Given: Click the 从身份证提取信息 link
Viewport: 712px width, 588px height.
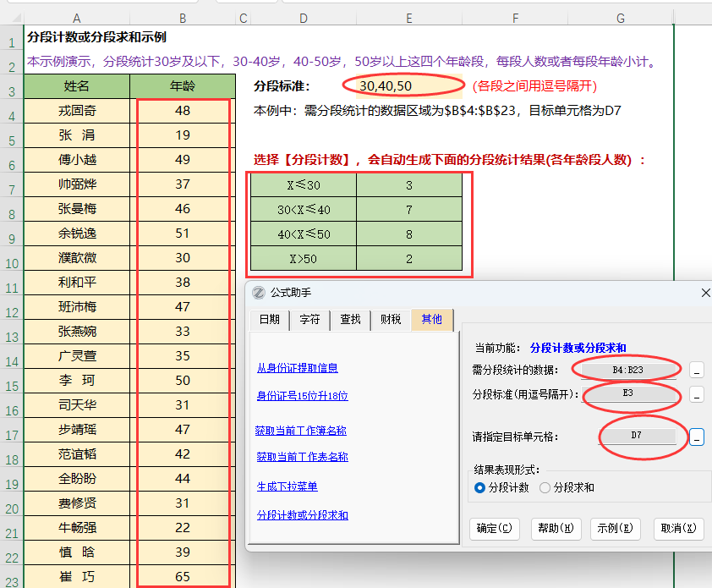Looking at the screenshot, I should [298, 367].
